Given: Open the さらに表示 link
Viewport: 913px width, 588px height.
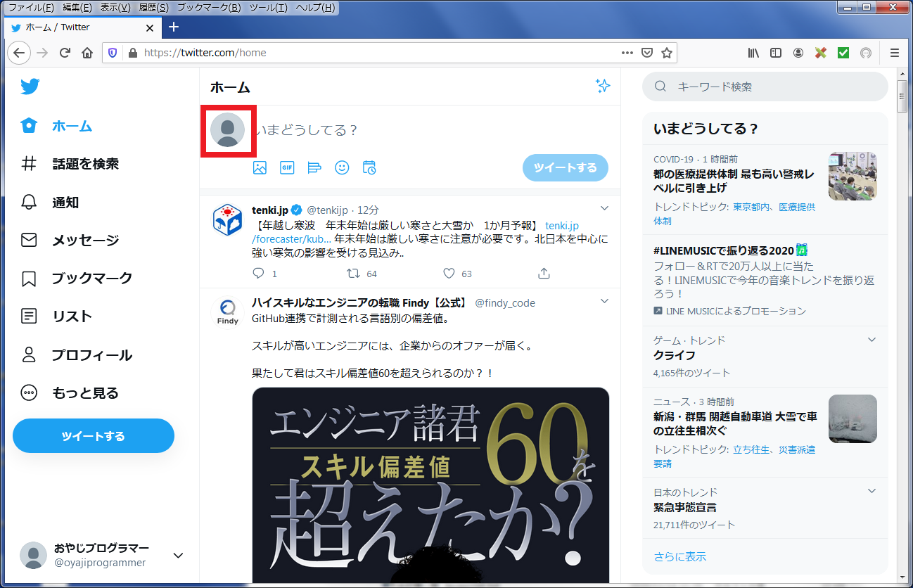Looking at the screenshot, I should (679, 556).
